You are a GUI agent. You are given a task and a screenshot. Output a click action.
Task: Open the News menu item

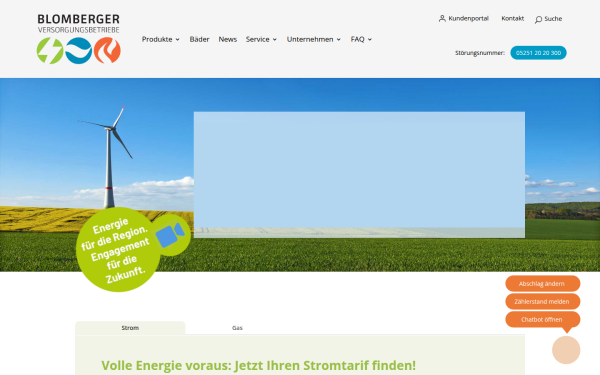pos(228,39)
